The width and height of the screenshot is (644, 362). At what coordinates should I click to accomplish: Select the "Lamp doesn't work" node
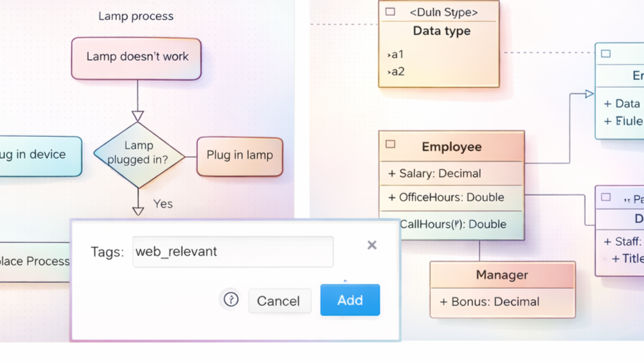click(136, 57)
